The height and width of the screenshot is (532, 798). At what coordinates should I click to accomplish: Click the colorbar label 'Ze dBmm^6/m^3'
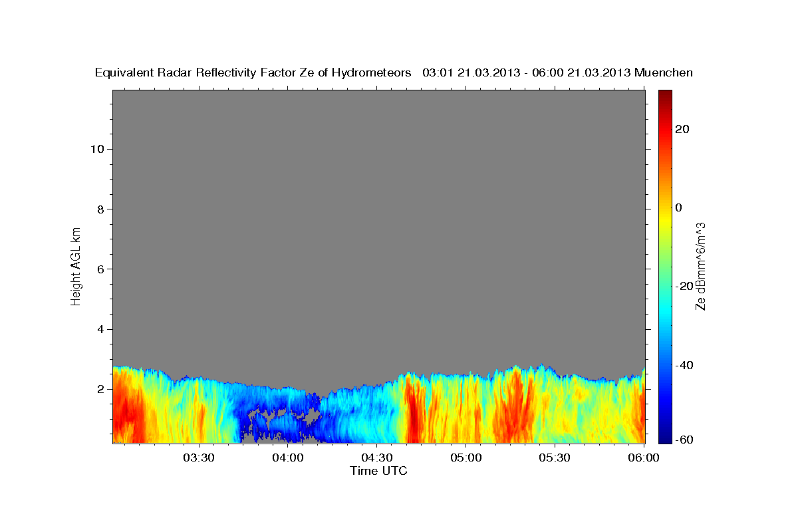[x=700, y=266]
